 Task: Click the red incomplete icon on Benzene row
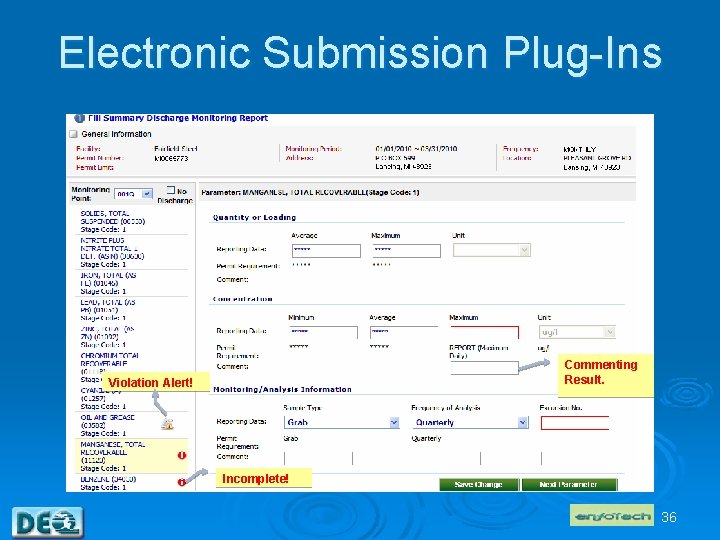pos(181,482)
